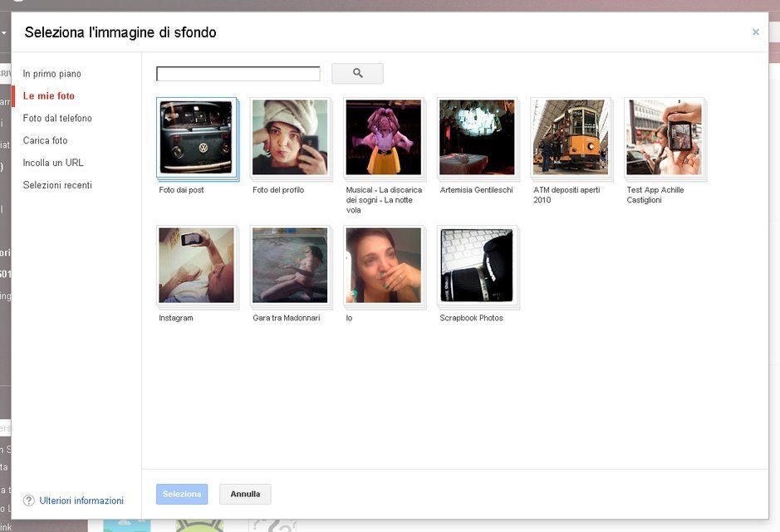
Task: Click the 'Test App Achille Castiglioni' caption
Action: (655, 195)
